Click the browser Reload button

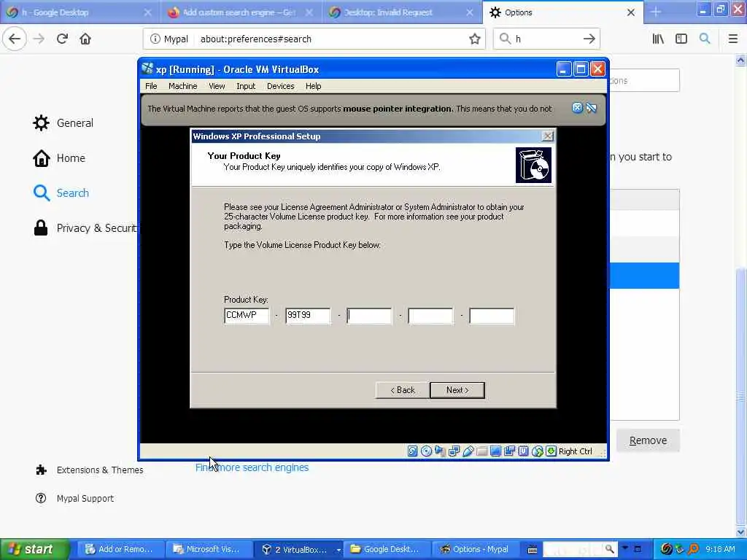click(x=62, y=39)
